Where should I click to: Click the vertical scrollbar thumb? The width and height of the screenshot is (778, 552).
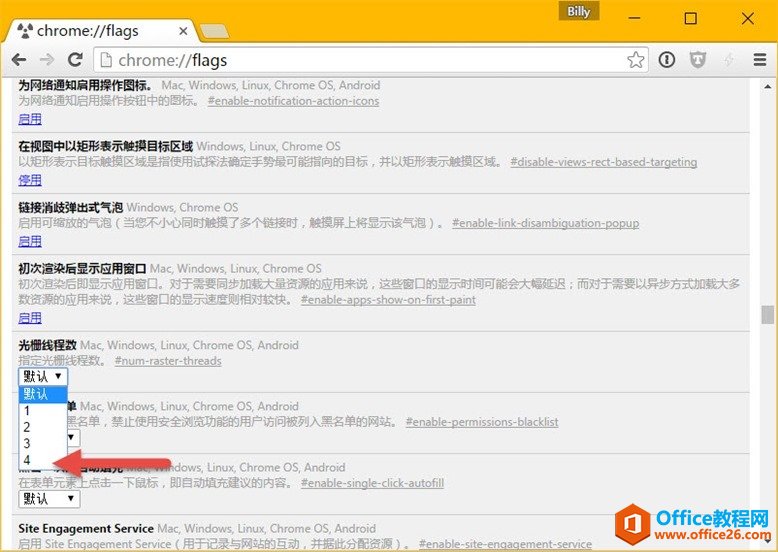(x=768, y=315)
